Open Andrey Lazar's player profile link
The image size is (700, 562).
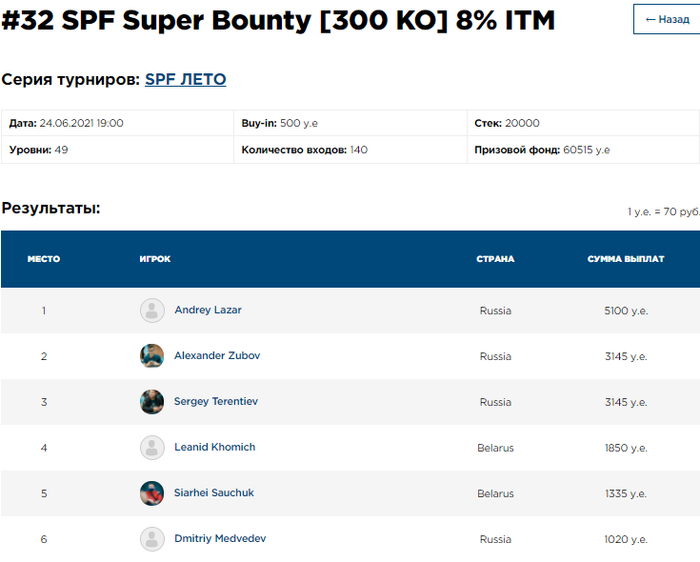208,310
